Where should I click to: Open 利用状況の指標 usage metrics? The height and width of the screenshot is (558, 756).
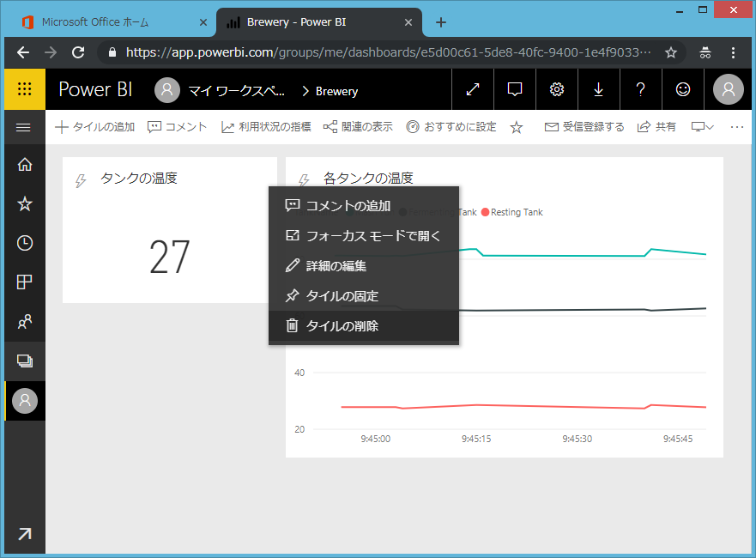(266, 127)
